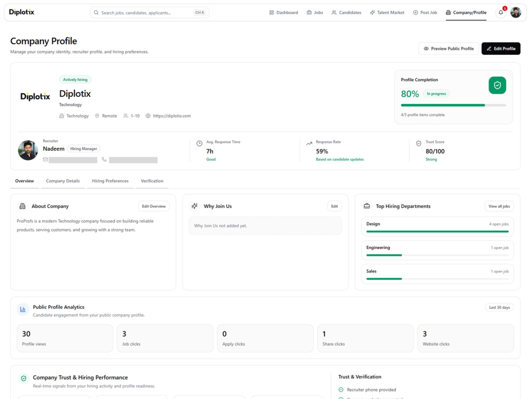532x399 pixels.
Task: Open the Last 30 days range selector
Action: click(499, 307)
